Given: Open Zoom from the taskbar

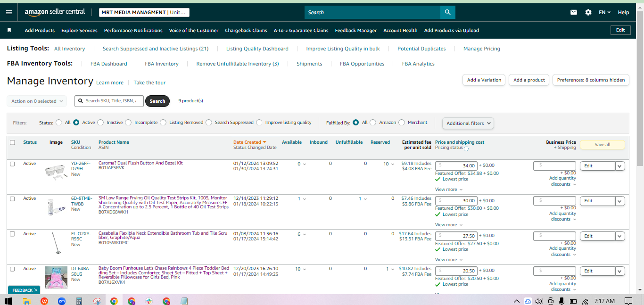Looking at the screenshot, I should point(61,301).
